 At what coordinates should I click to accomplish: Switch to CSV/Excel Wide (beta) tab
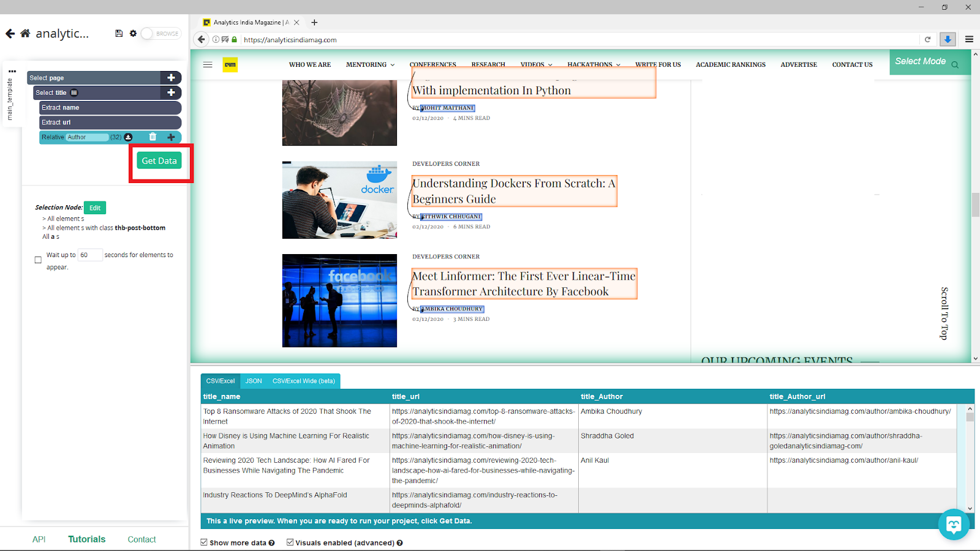(304, 381)
